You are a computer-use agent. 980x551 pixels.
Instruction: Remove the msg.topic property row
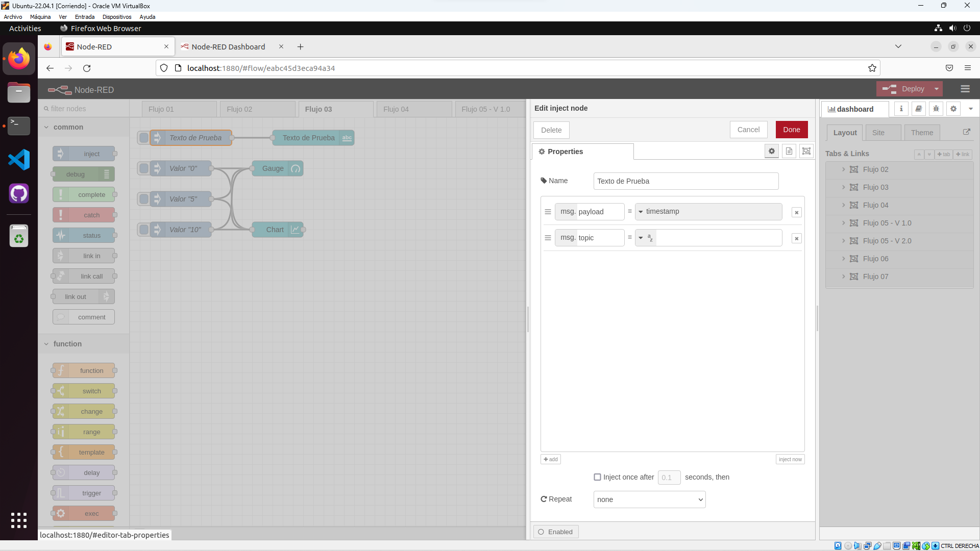point(796,238)
